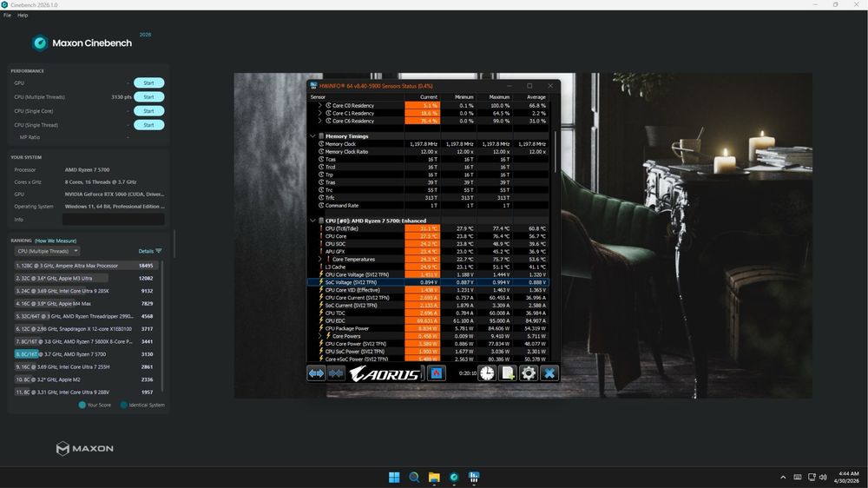868x488 pixels.
Task: Click the Details filter icon
Action: pyautogui.click(x=159, y=251)
